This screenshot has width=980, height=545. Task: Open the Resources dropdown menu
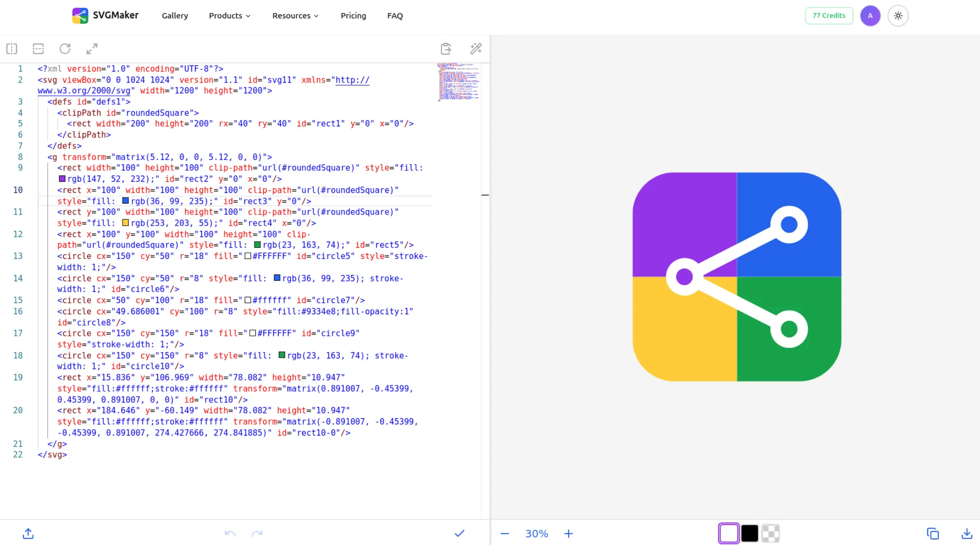tap(295, 16)
